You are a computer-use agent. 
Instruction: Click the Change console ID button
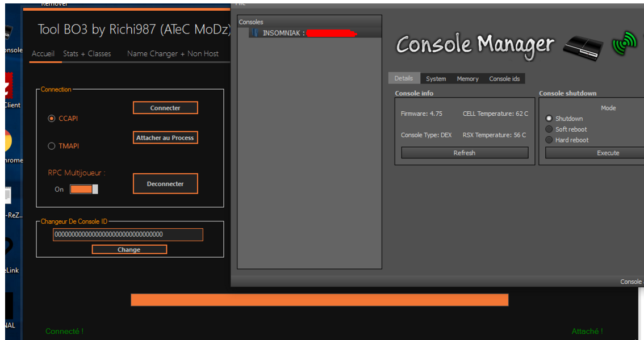point(129,249)
